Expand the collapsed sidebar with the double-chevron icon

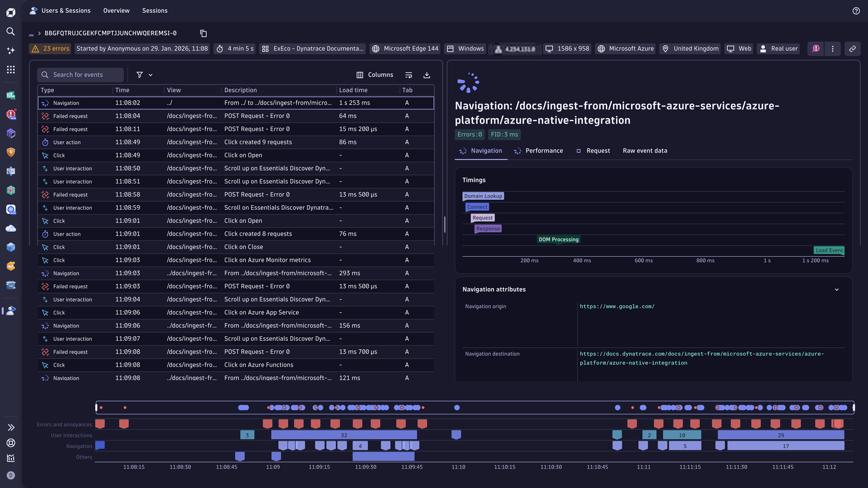pos(11,427)
